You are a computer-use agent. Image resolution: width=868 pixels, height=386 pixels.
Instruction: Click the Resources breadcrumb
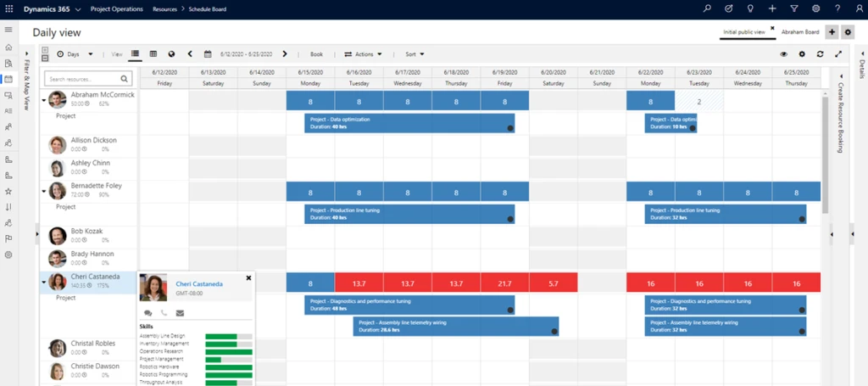[165, 8]
